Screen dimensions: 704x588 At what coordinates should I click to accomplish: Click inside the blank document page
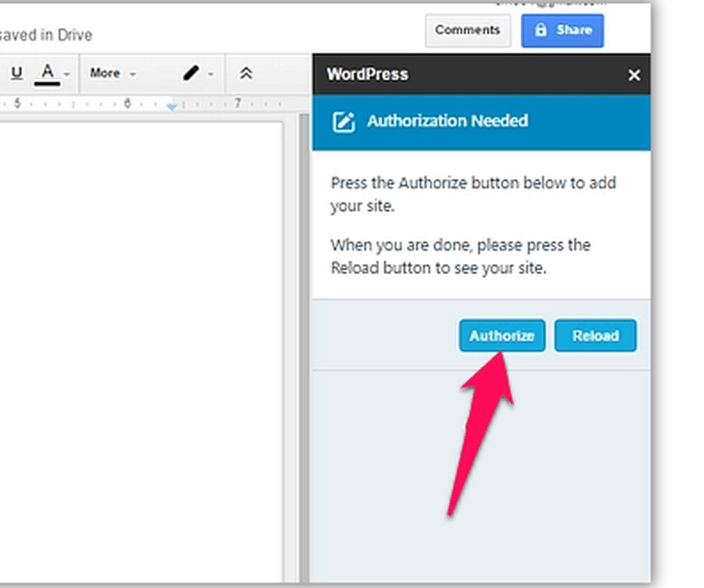142,353
